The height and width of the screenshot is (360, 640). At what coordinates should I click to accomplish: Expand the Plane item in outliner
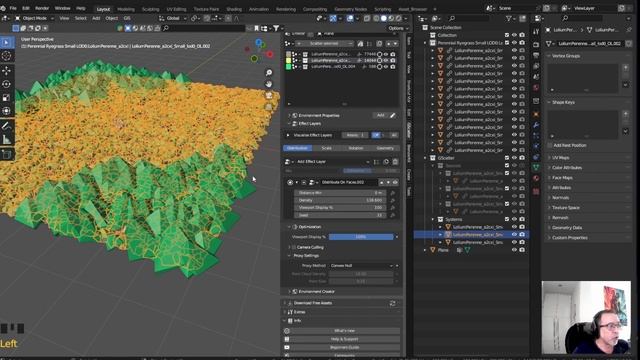pos(425,250)
